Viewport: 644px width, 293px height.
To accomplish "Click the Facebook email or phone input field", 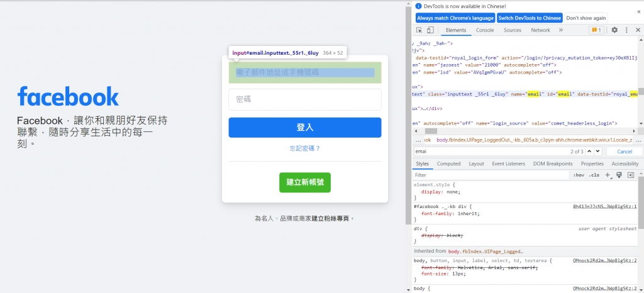I will point(305,73).
